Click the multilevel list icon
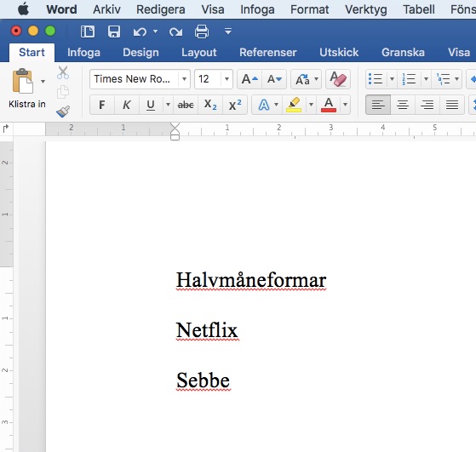476x452 pixels. tap(443, 79)
